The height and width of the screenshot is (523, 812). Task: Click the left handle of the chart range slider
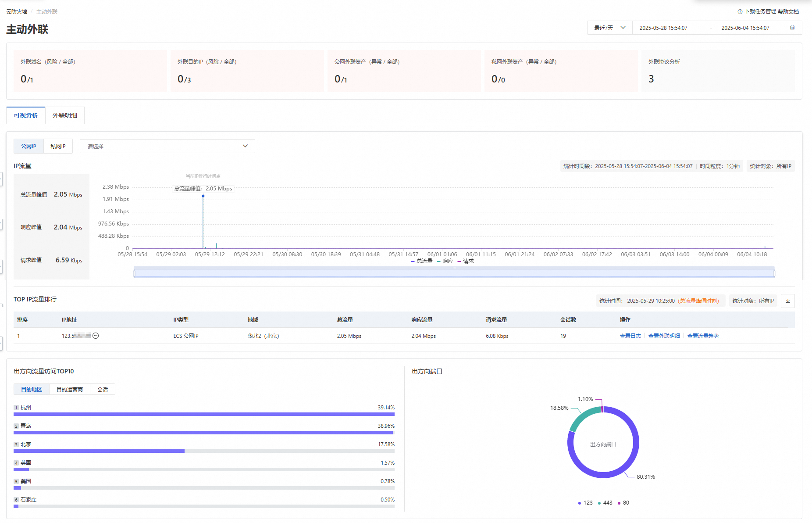[x=134, y=273]
